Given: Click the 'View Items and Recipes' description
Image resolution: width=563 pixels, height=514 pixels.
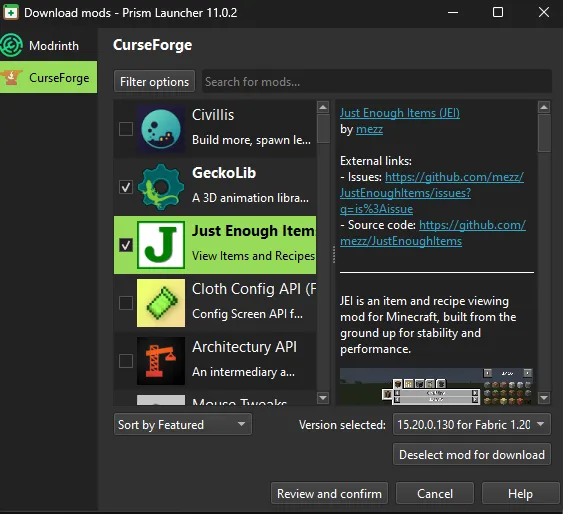Looking at the screenshot, I should pos(253,256).
